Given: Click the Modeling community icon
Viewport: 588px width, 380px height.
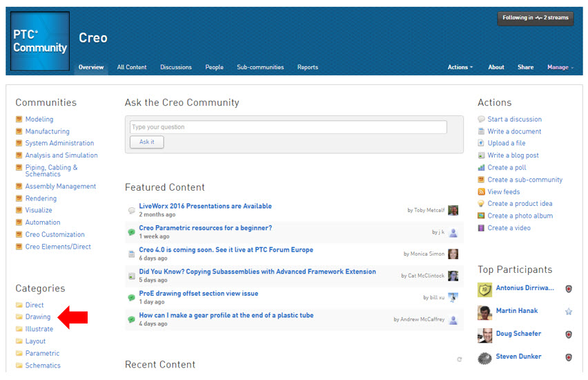Looking at the screenshot, I should pos(19,119).
